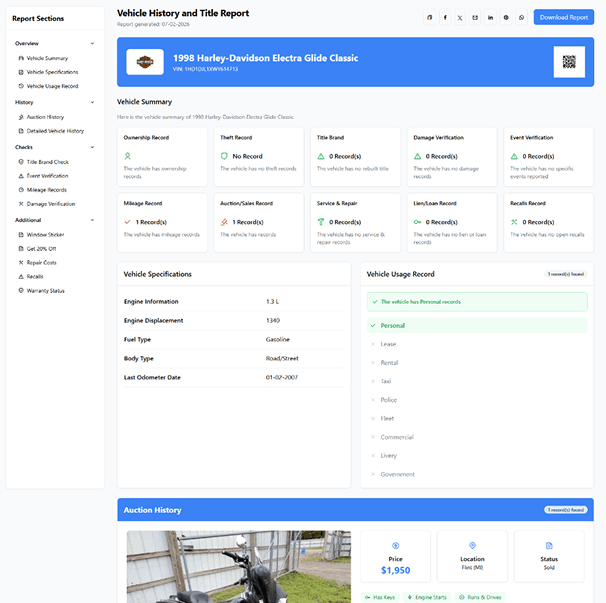The height and width of the screenshot is (603, 606).
Task: Share report via X icon
Action: pyautogui.click(x=460, y=17)
